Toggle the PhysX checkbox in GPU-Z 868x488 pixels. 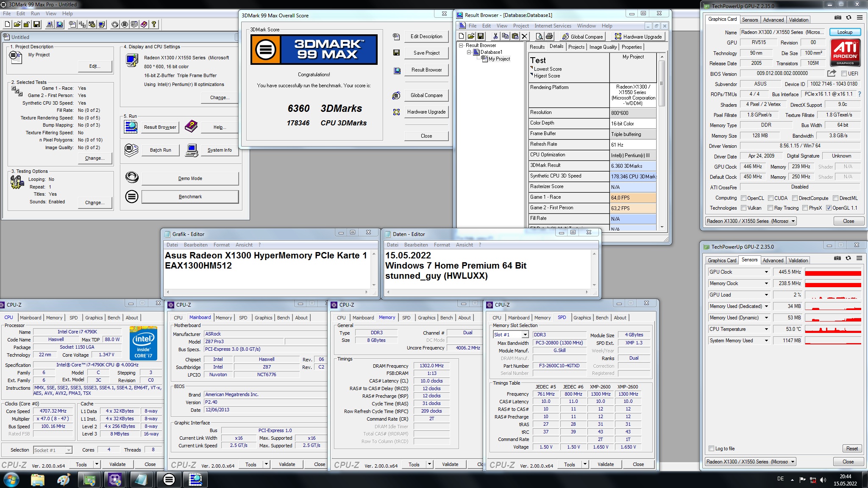point(805,208)
